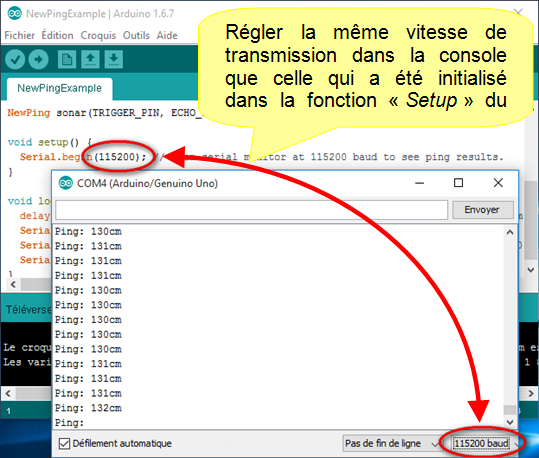Create a new sketch with the page icon
539x458 pixels.
[x=67, y=59]
